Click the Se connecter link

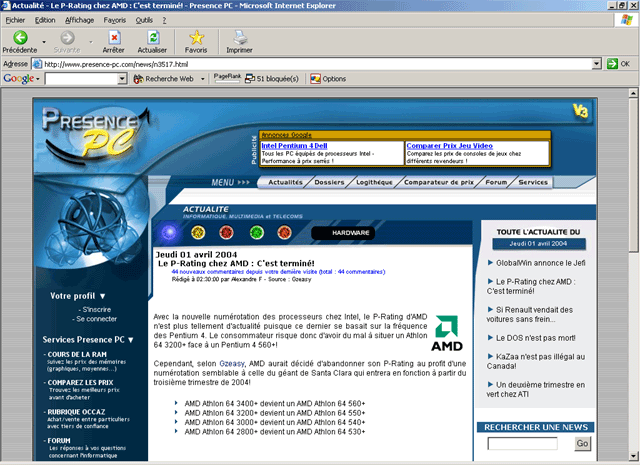[x=96, y=319]
